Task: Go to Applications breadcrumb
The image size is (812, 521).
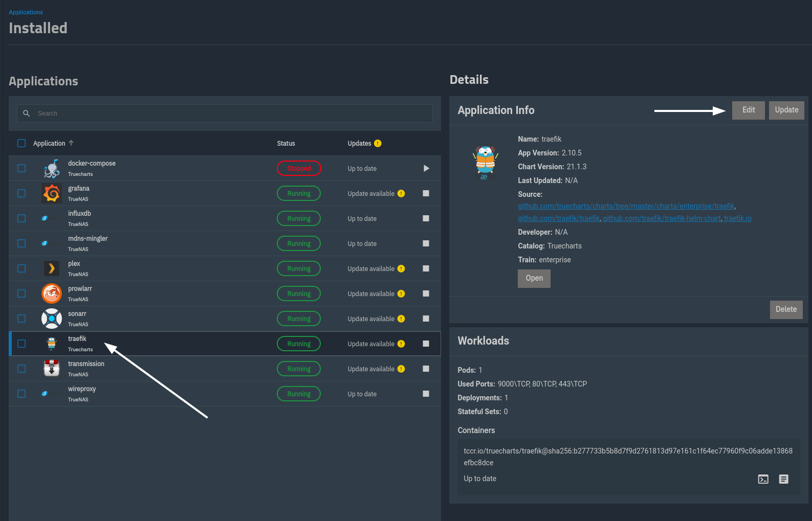Action: [26, 12]
